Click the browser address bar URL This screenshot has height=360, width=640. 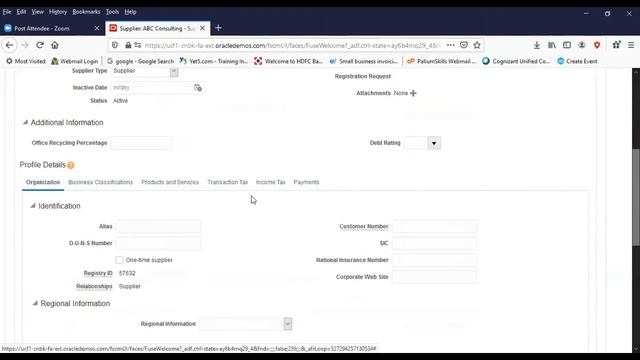(x=292, y=45)
